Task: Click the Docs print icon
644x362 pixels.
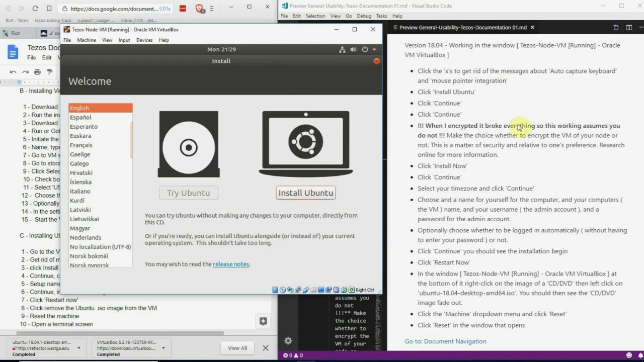Action: pyautogui.click(x=37, y=72)
